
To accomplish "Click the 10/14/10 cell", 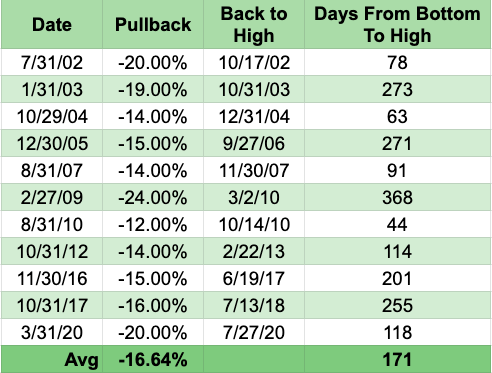I will 254,224.
